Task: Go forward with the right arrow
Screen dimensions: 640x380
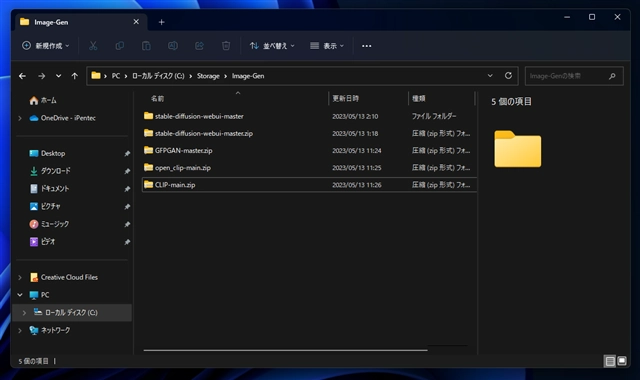Action: (x=42, y=76)
